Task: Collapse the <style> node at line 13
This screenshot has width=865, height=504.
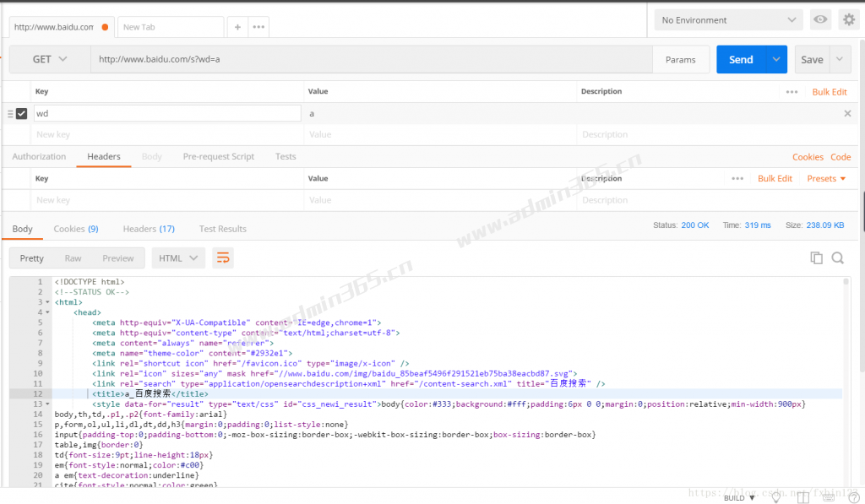Action: (47, 404)
